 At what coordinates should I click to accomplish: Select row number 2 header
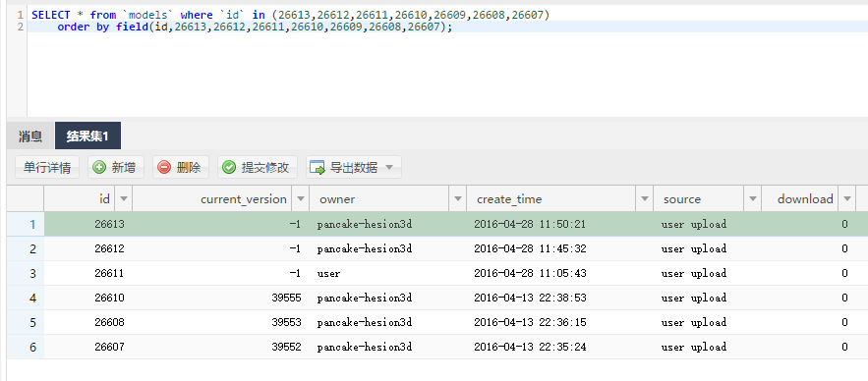26,248
